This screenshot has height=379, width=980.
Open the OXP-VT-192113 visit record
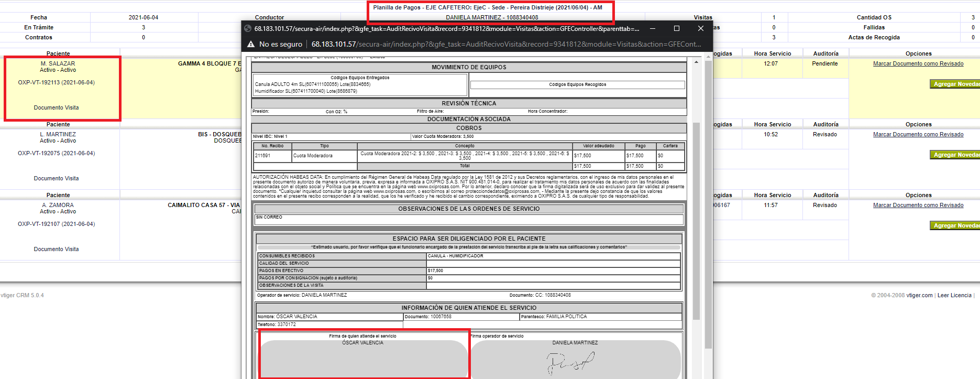(x=57, y=82)
